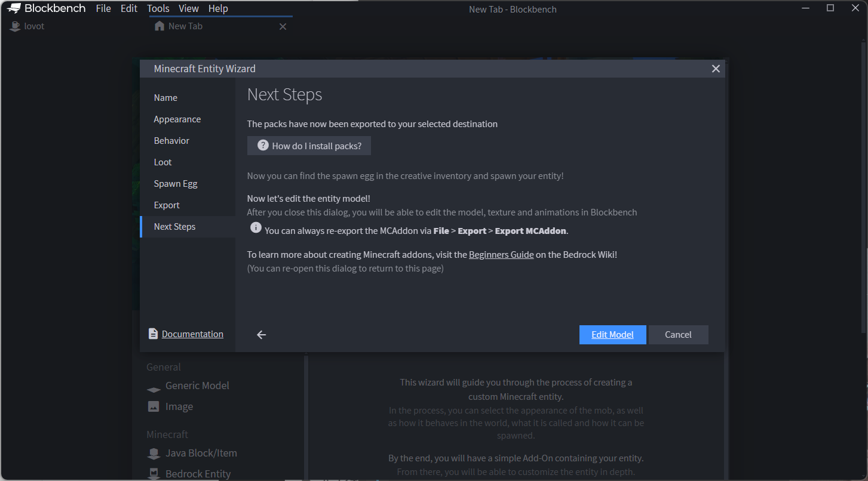This screenshot has width=868, height=481.
Task: Maximize the Blockbench window
Action: click(830, 8)
